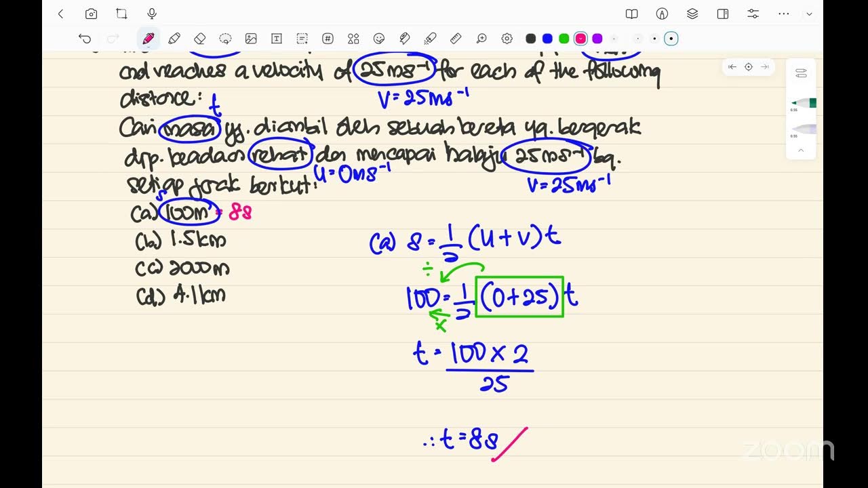Select the lasso selection tool
Screen dimensions: 868x488
(225, 39)
